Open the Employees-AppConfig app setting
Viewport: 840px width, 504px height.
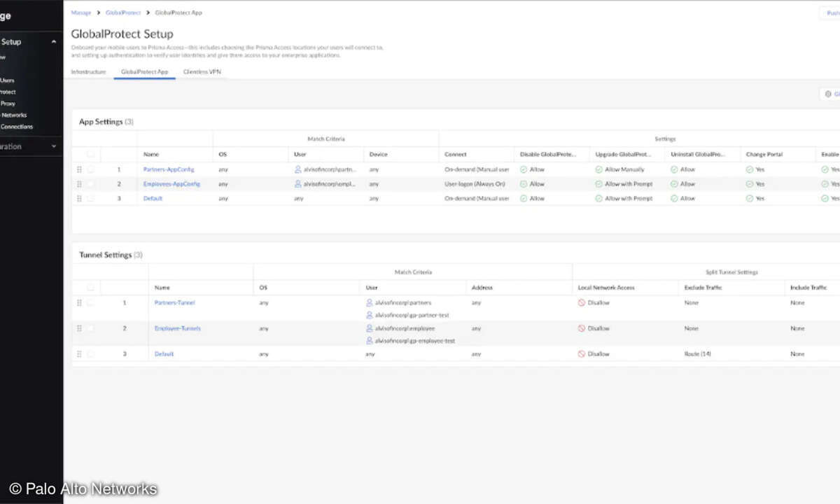tap(171, 184)
